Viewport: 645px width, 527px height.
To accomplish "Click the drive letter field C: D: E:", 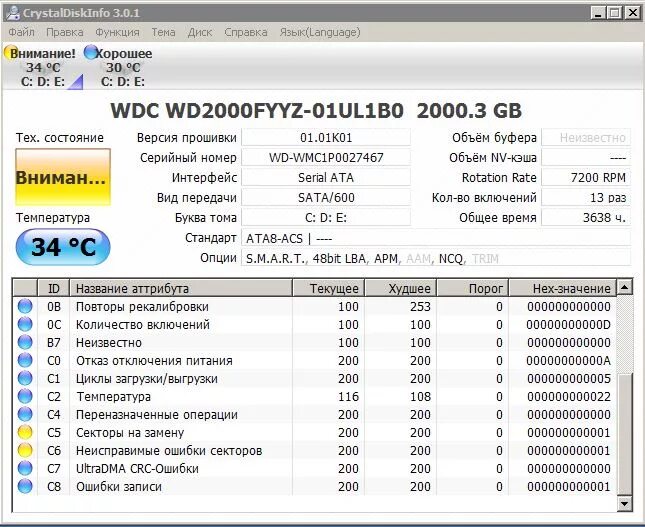I will (x=326, y=218).
